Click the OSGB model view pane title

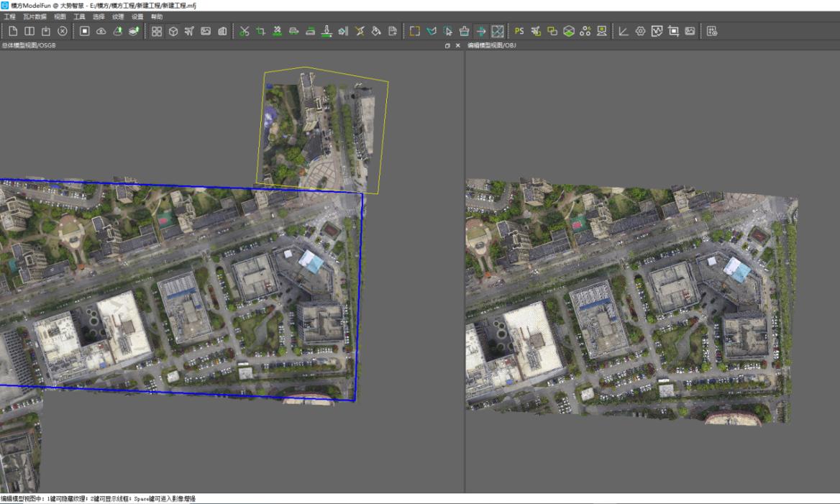point(29,45)
